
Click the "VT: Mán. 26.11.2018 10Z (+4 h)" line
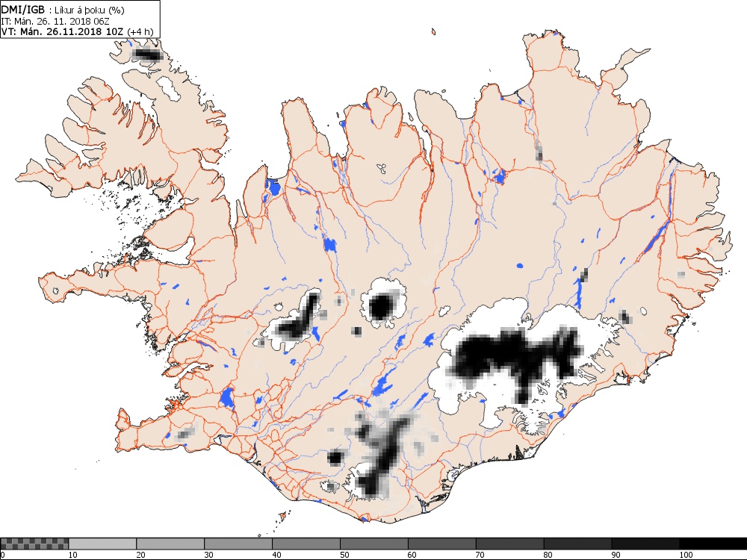pyautogui.click(x=77, y=31)
